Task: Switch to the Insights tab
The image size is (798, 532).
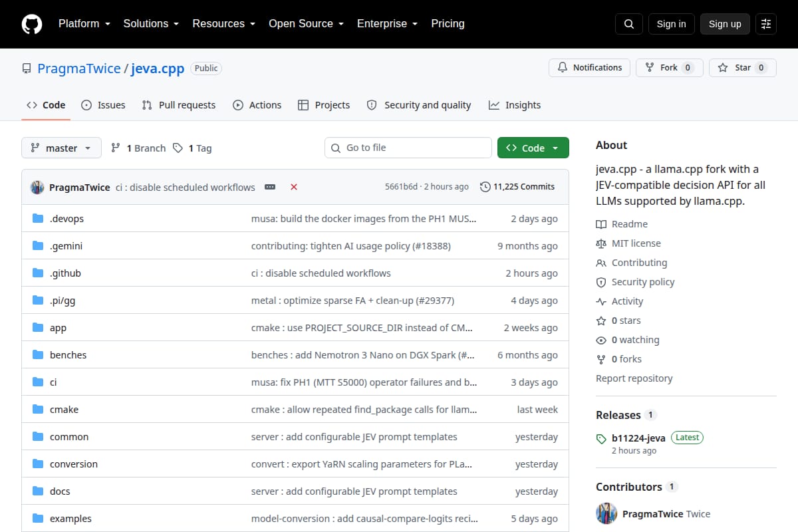Action: tap(515, 105)
